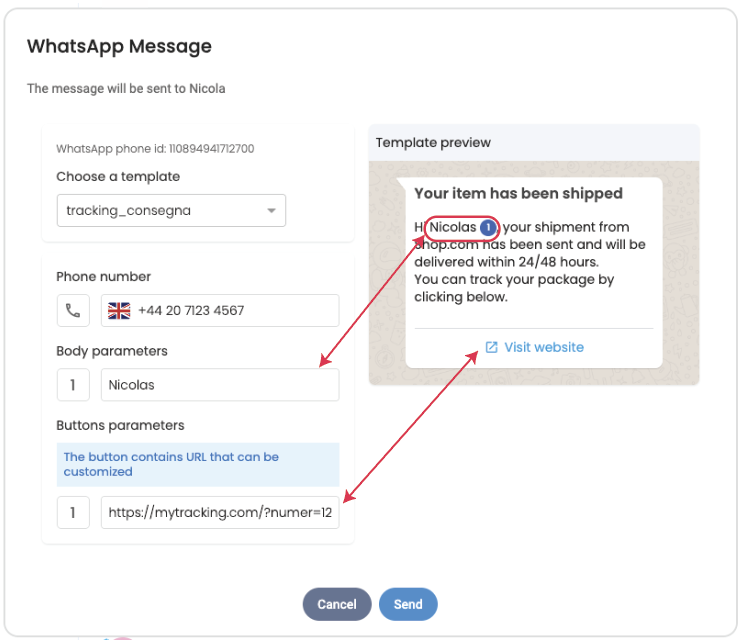Click the blue customizable URL info banner
740x640 pixels.
coord(197,464)
